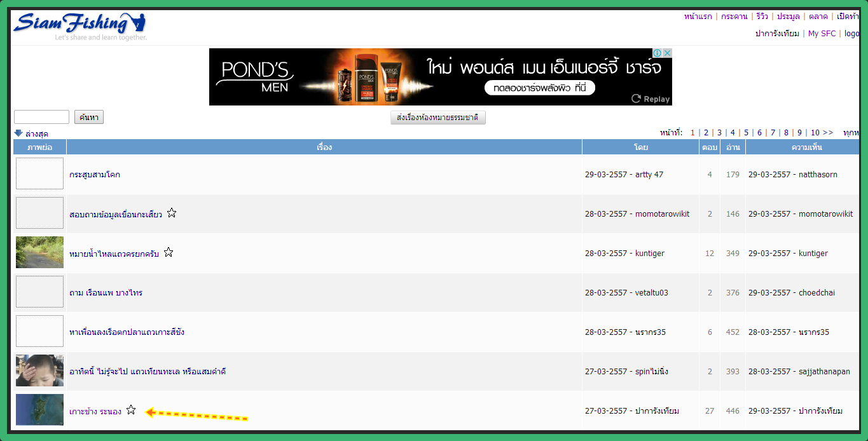The image size is (868, 441).
Task: Click the เรื่อง column header
Action: 324,147
